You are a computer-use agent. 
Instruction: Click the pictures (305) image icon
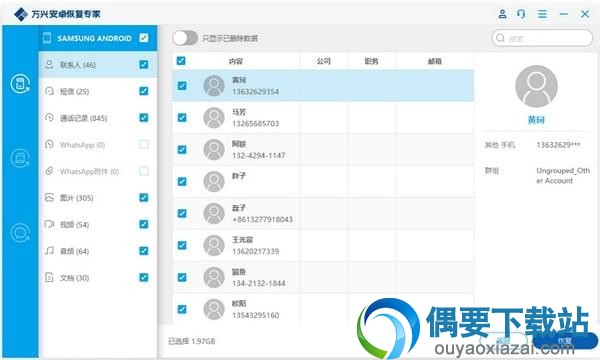pos(49,197)
